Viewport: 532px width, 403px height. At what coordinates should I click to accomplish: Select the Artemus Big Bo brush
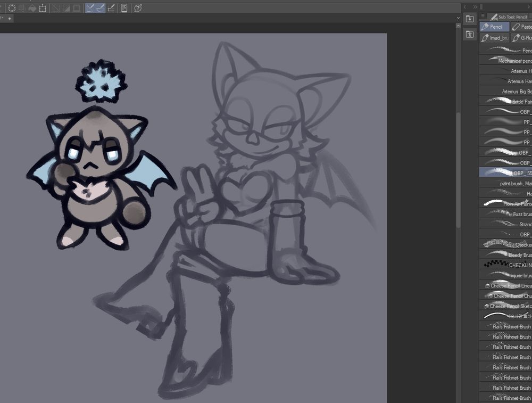click(505, 91)
